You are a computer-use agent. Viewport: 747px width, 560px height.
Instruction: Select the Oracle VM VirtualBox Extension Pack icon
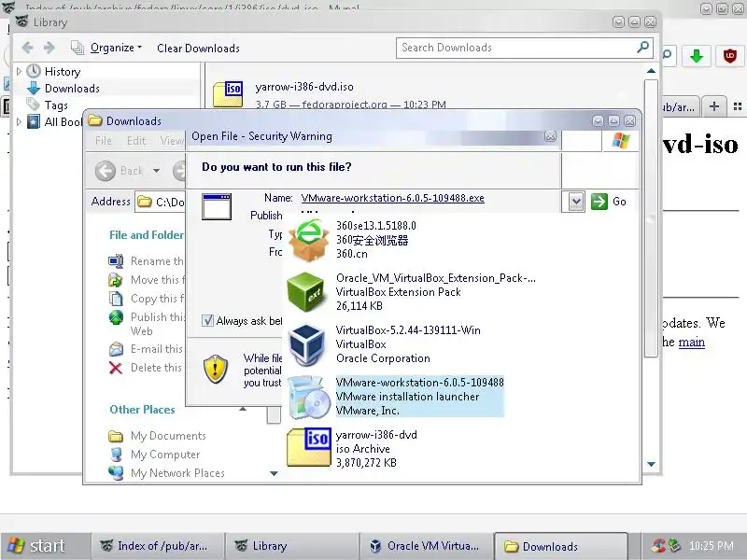308,292
